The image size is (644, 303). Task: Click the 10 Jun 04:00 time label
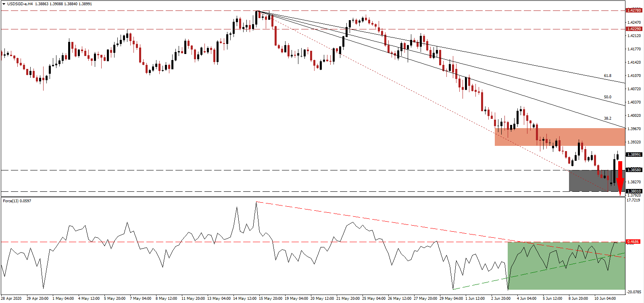coord(606,299)
